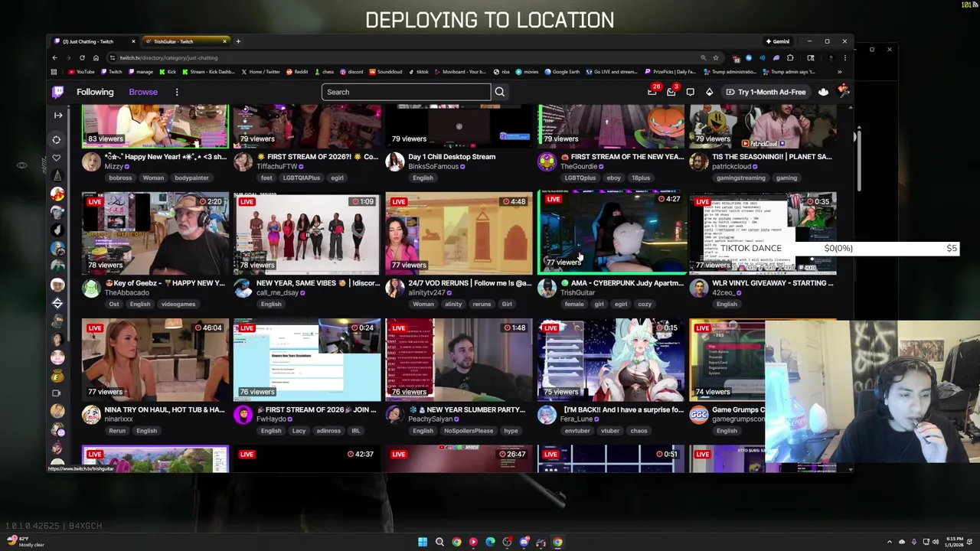980x551 pixels.
Task: Open a new browser tab
Action: [x=238, y=41]
